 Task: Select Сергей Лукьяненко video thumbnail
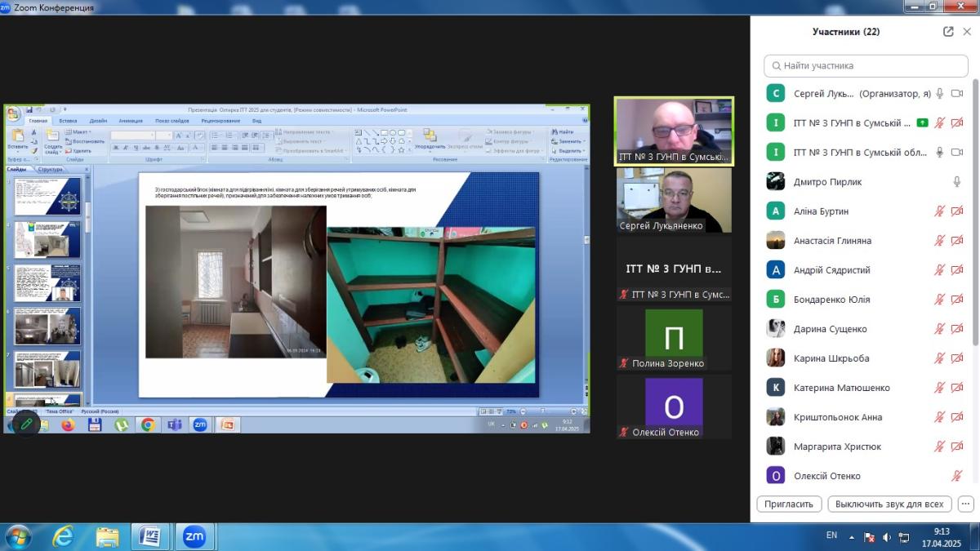pos(674,200)
